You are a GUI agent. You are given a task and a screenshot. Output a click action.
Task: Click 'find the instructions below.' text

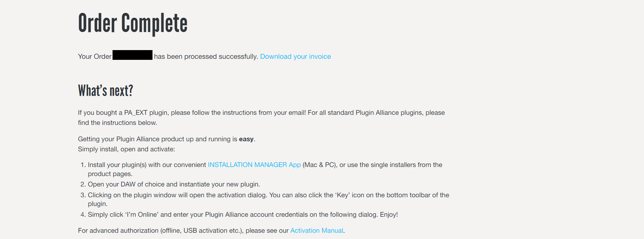coord(117,123)
